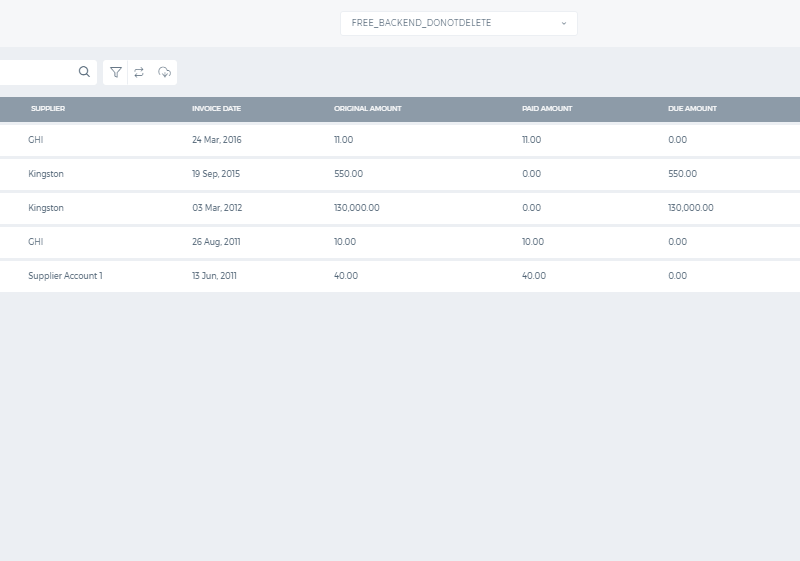The width and height of the screenshot is (800, 561).
Task: Sort by the Supplier column header
Action: [48, 109]
